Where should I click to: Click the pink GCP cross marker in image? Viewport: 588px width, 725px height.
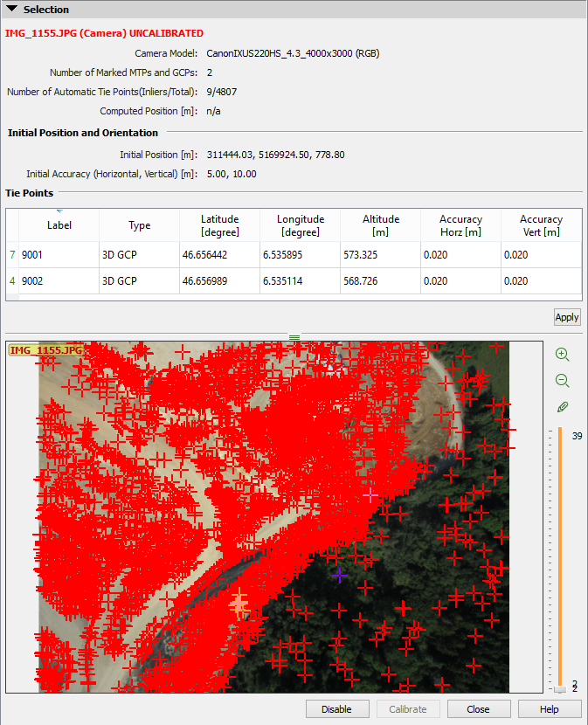[x=370, y=494]
